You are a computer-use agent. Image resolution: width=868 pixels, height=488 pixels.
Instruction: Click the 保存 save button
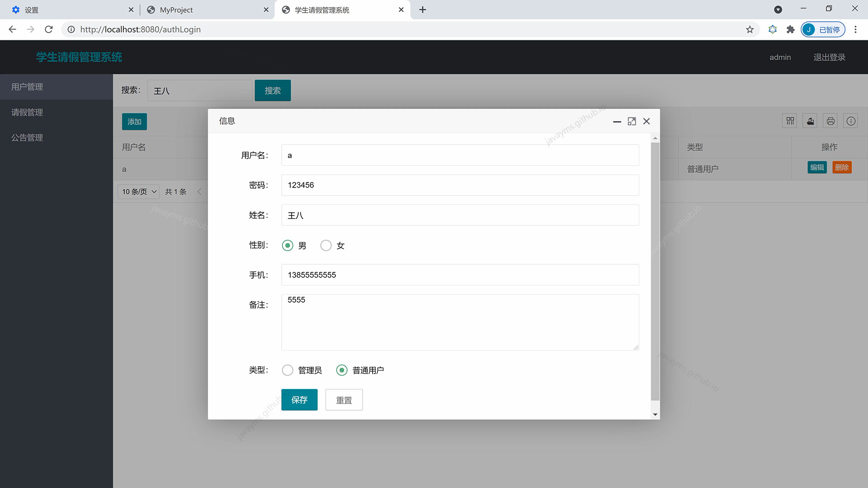(x=299, y=399)
